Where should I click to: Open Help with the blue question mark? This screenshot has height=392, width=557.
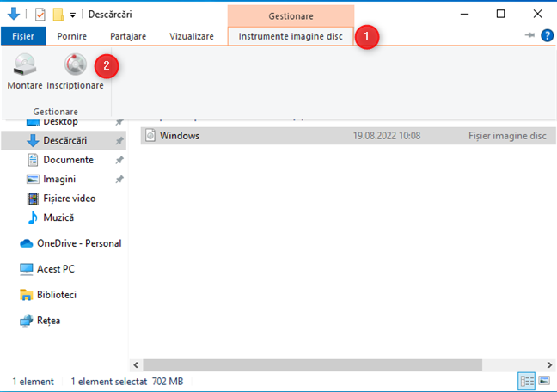547,35
